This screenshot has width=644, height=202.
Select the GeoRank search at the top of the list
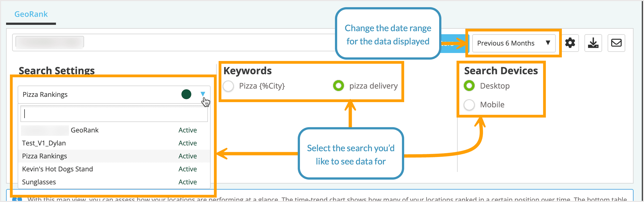tap(85, 130)
